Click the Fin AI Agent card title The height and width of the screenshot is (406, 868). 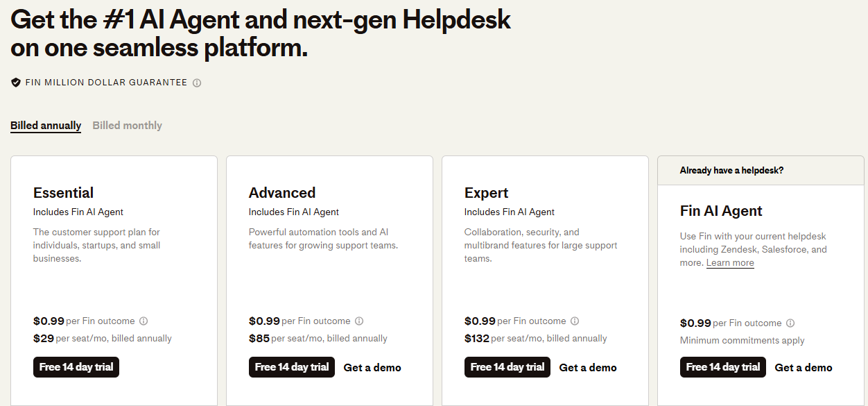720,210
